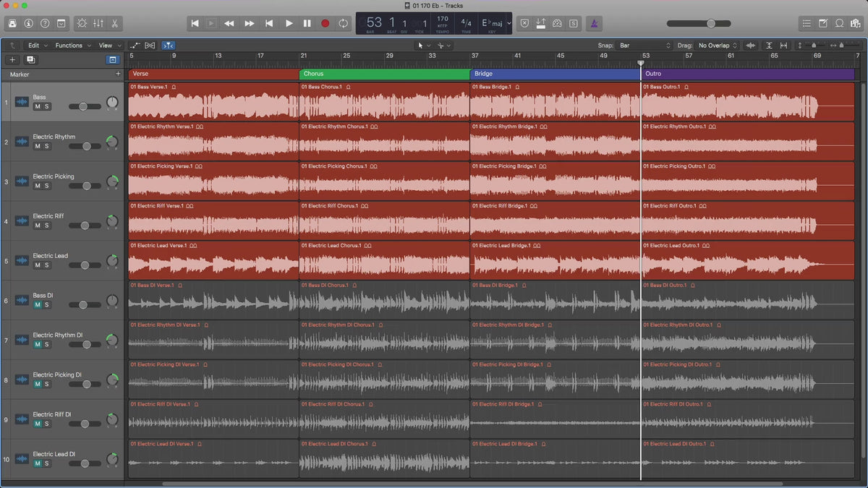Unmute the Bass DI track
Image resolution: width=868 pixels, height=488 pixels.
[x=38, y=305]
